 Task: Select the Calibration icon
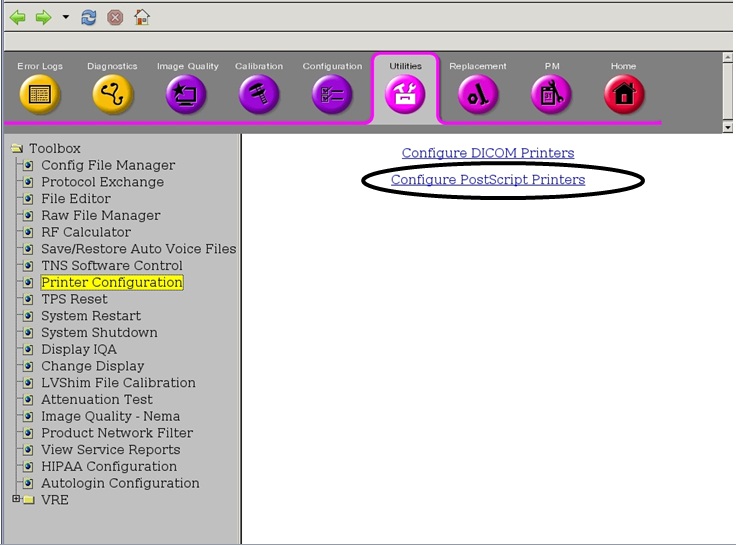pos(259,94)
